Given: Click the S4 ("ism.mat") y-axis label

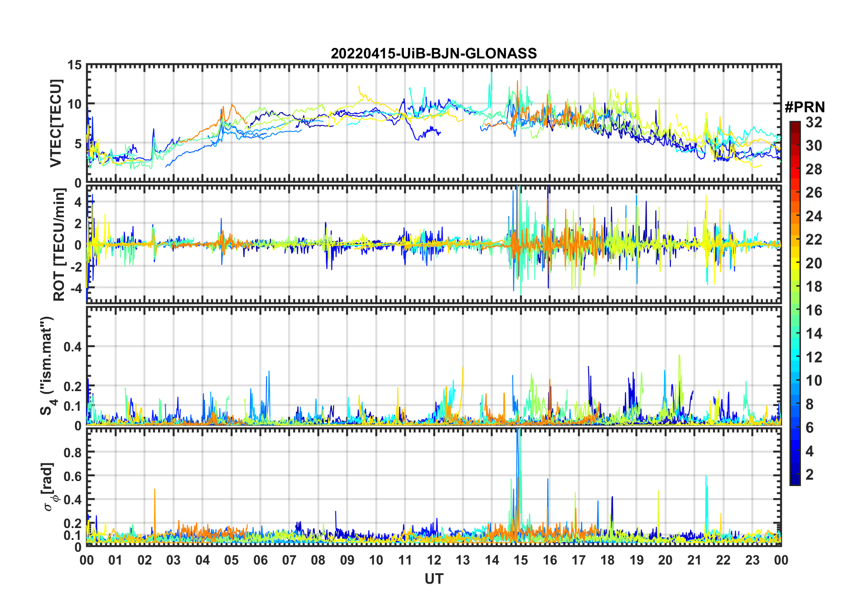Looking at the screenshot, I should tap(47, 366).
